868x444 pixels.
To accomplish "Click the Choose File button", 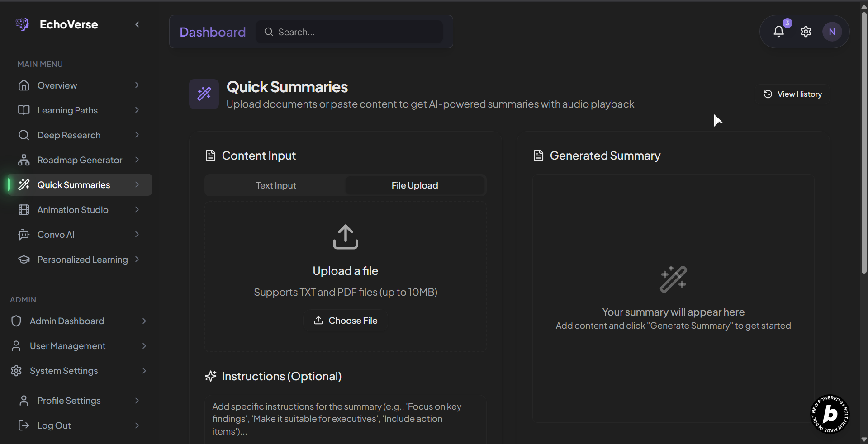I will point(346,321).
